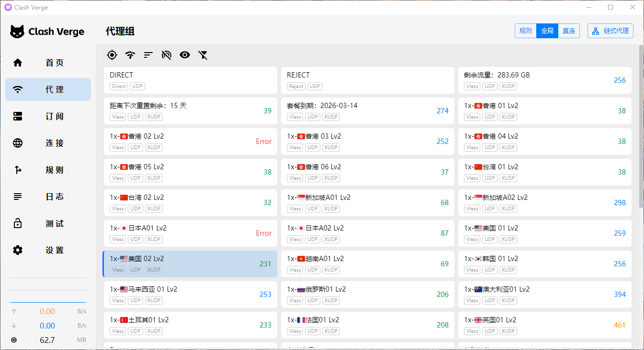Go to 订阅 subscriptions in sidebar

48,116
